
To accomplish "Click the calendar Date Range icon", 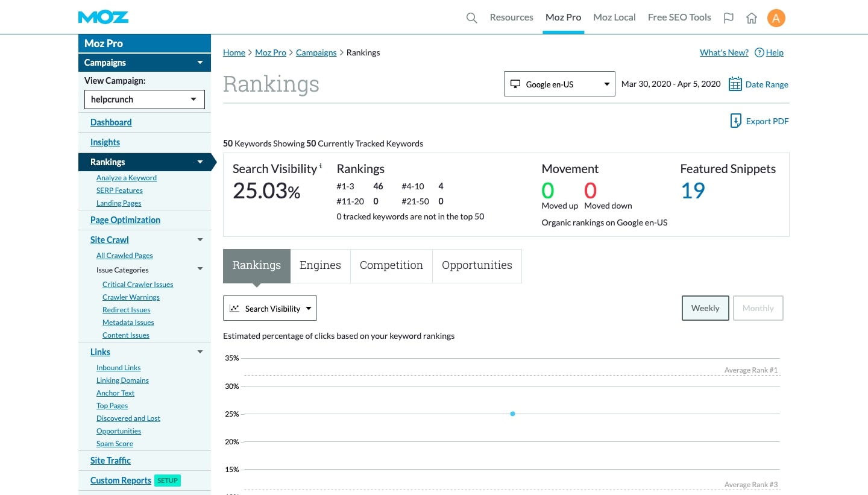I will pos(735,84).
